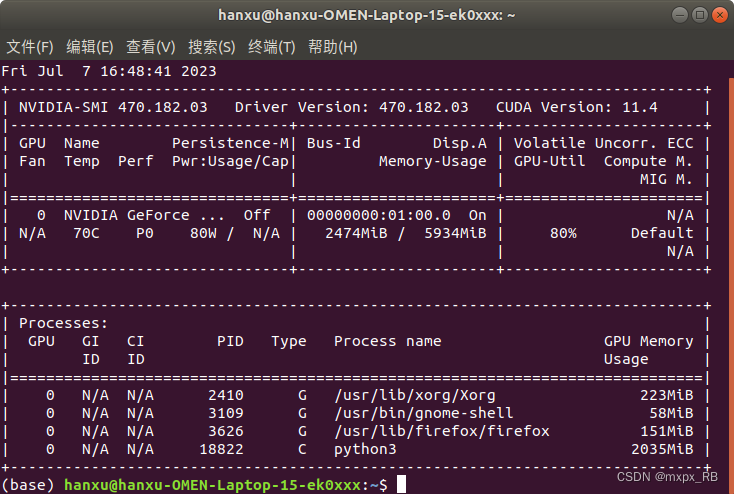Click the '80%' GPU utilization value

[563, 233]
